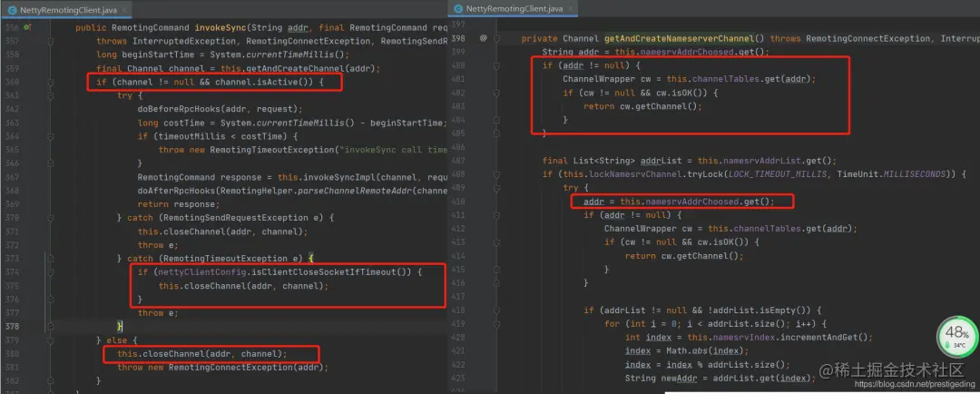980x394 pixels.
Task: Click line number 378 in the left gutter
Action: point(11,327)
